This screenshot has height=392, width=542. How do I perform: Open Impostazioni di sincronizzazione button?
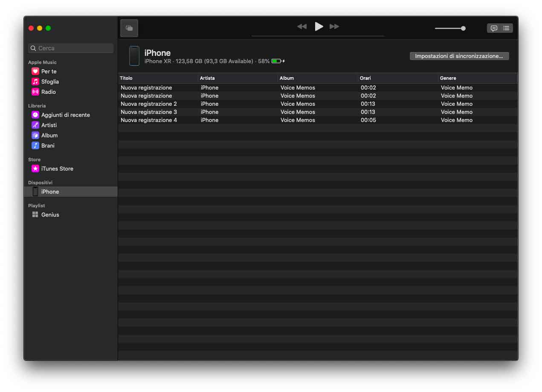[x=459, y=56]
